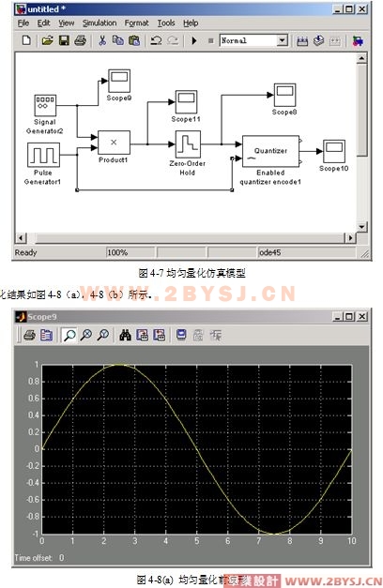The width and height of the screenshot is (383, 588).
Task: Save the model with the floppy icon
Action: pyautogui.click(x=64, y=40)
